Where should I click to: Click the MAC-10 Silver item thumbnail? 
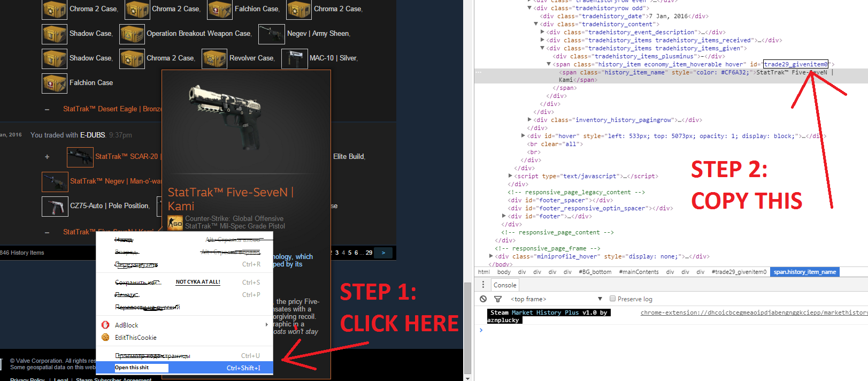click(295, 59)
